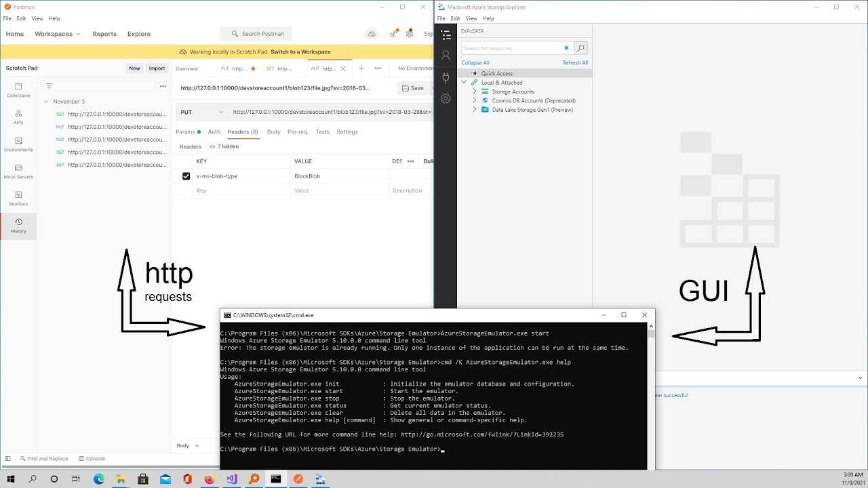Image resolution: width=868 pixels, height=488 pixels.
Task: Open headers table column options dots
Action: 410,161
